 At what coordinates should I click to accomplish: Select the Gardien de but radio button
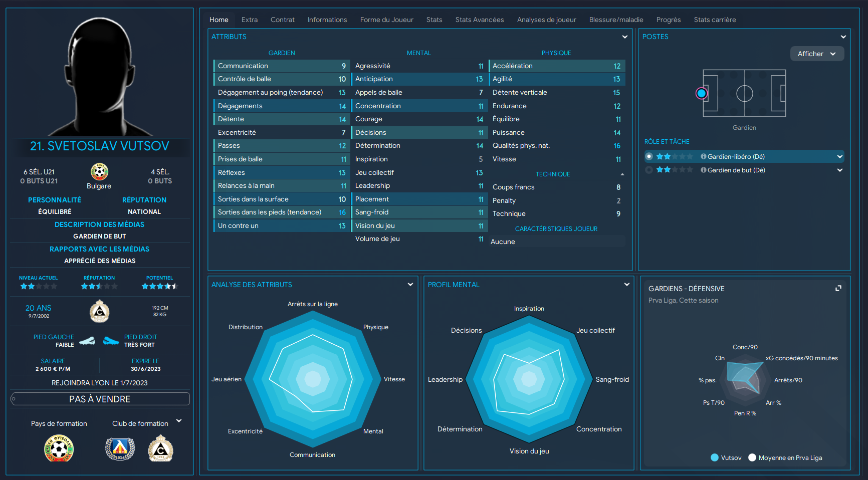[649, 170]
